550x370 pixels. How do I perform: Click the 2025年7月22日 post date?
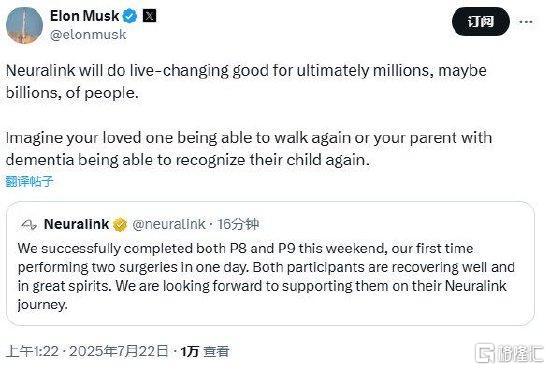click(x=119, y=351)
